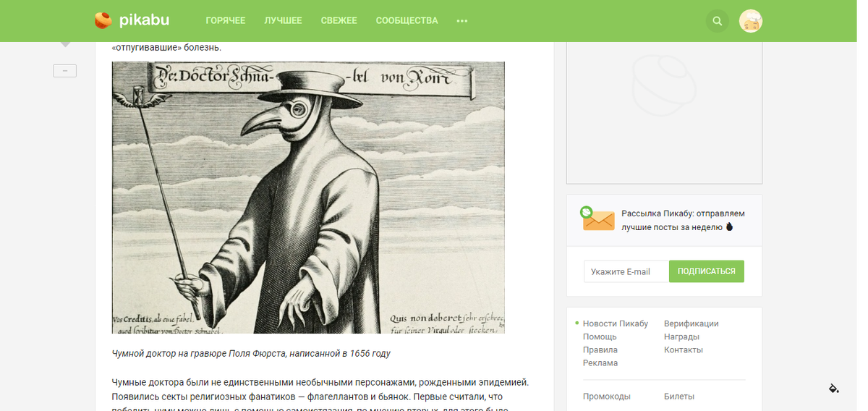Open the search magnifier icon
Screen dimensions: 868x411
click(717, 21)
